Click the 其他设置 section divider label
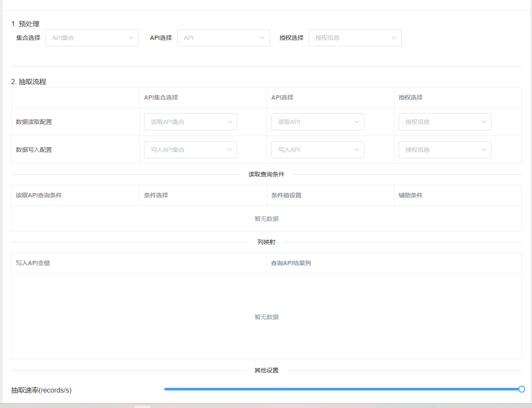532x408 pixels. click(x=266, y=370)
